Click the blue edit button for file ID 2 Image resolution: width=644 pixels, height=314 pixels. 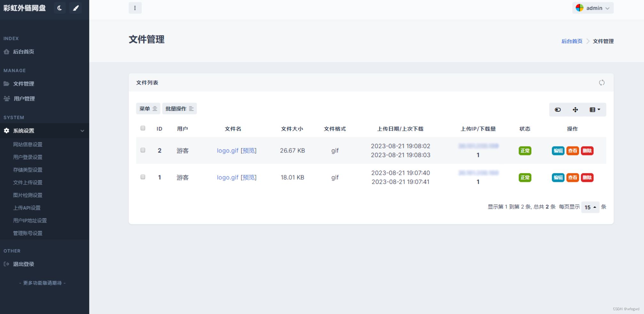click(x=558, y=151)
